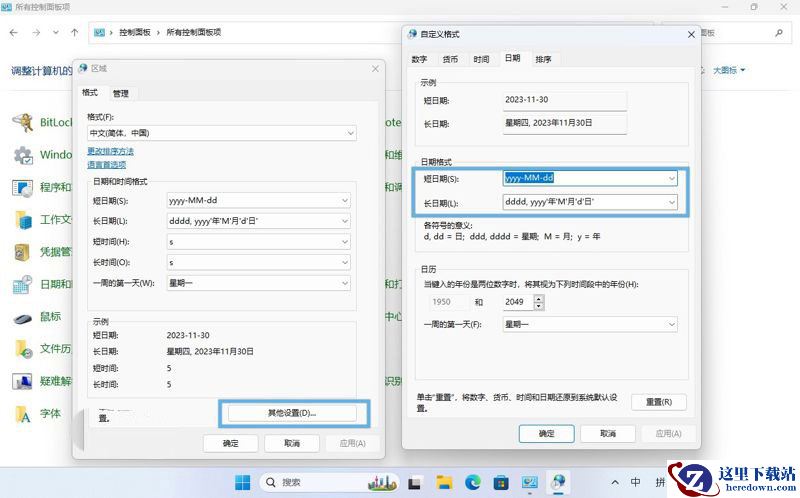Open the 程序和 programs icon

(23, 188)
